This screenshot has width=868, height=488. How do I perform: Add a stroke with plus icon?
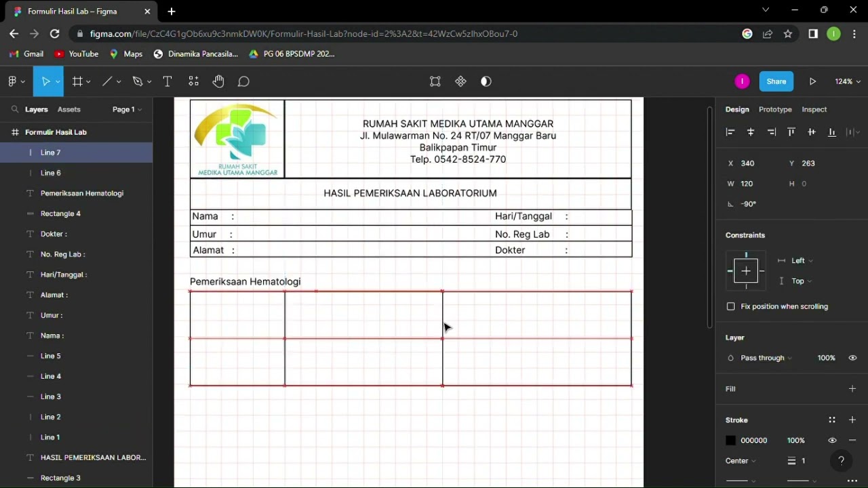pos(852,420)
